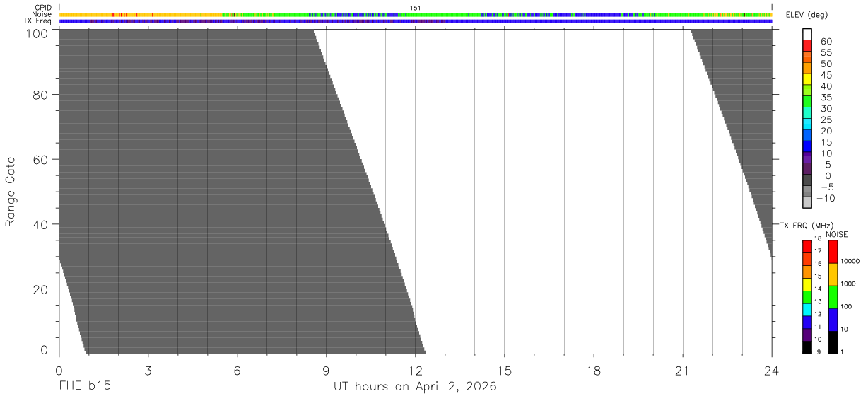
Task: Click the 12 tick on UT hours axis
Action: pyautogui.click(x=415, y=370)
